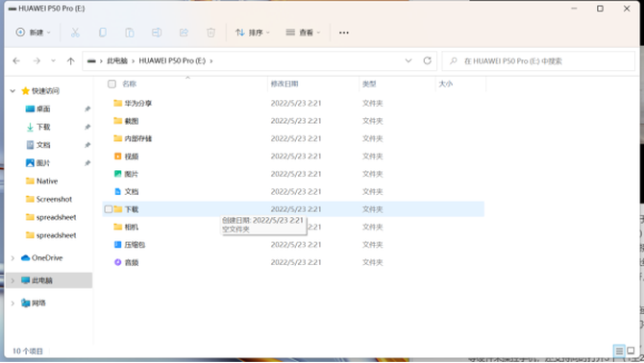Go up one directory level
This screenshot has height=363, width=644.
tap(70, 61)
